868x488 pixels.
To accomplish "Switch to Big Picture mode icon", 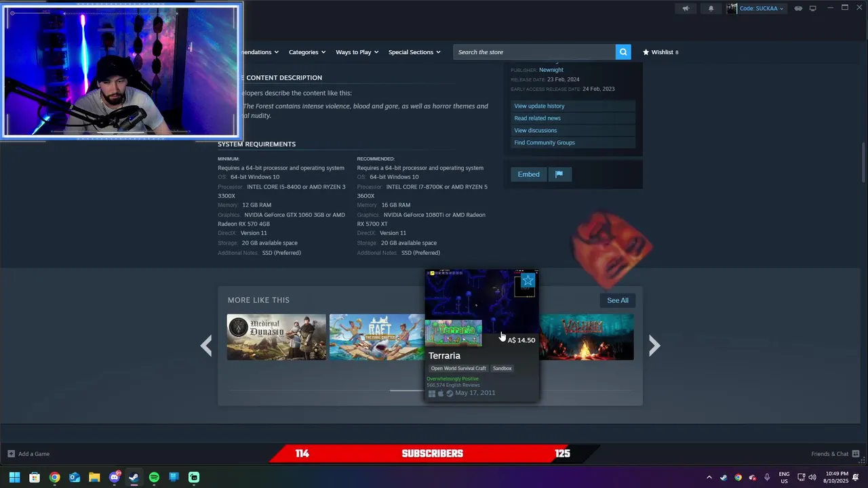I will [x=813, y=8].
